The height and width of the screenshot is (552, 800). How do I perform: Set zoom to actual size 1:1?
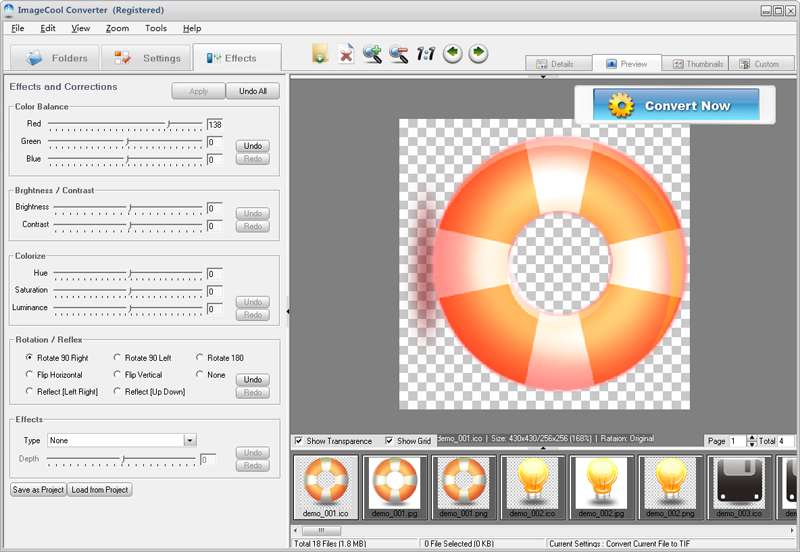[426, 54]
